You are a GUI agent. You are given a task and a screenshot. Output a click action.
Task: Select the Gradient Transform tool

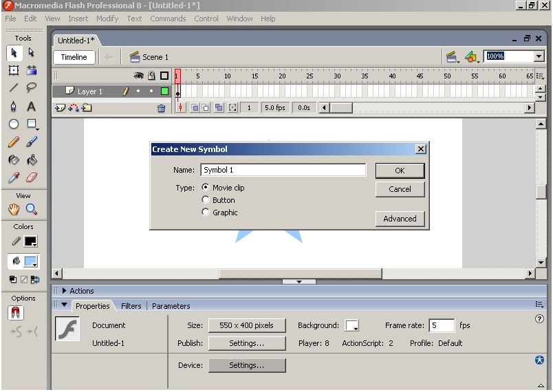pyautogui.click(x=32, y=70)
